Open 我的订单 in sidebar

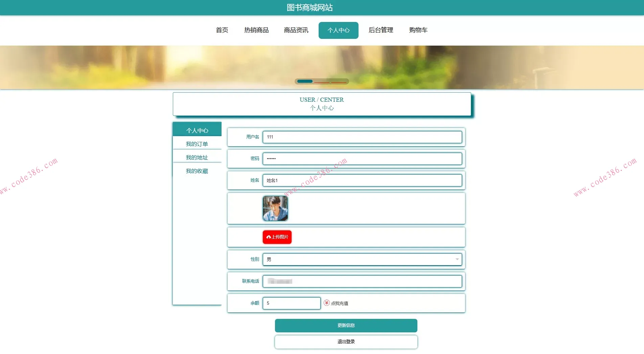pyautogui.click(x=197, y=144)
